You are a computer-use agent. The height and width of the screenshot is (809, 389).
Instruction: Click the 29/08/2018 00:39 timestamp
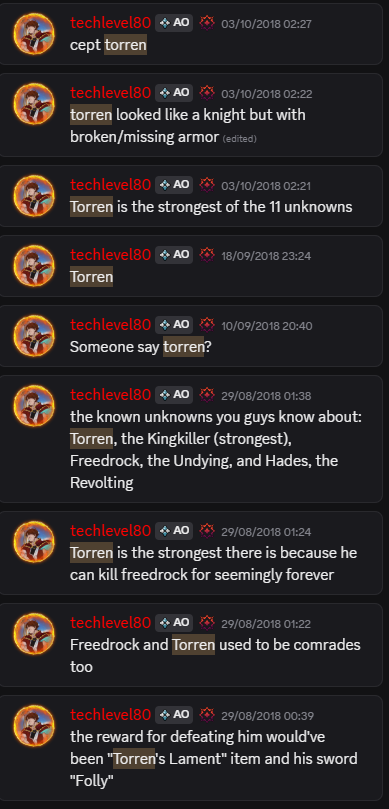pyautogui.click(x=267, y=716)
